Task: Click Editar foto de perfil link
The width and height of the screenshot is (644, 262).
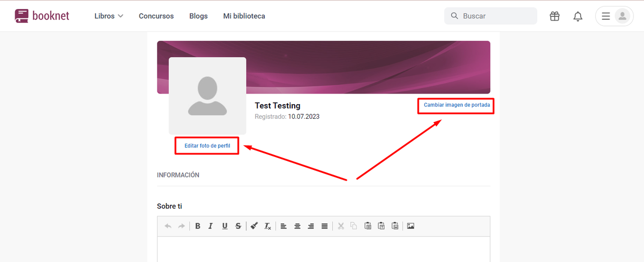Action: point(207,145)
